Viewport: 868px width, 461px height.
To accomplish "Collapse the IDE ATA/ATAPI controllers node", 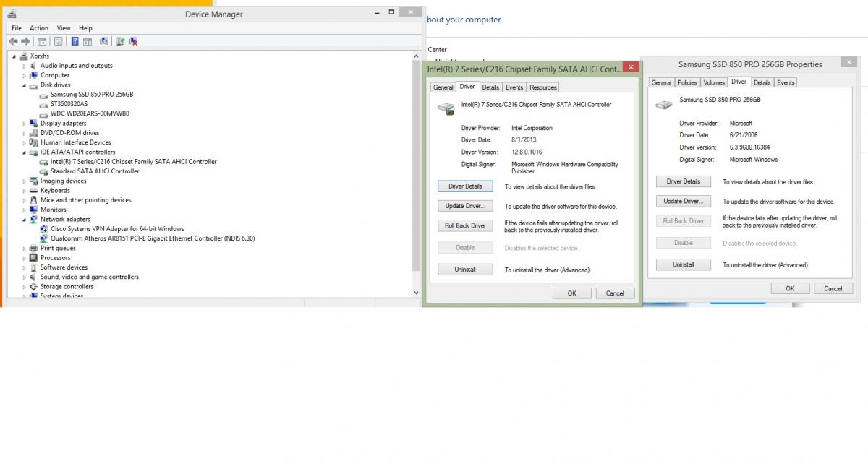I will 24,152.
